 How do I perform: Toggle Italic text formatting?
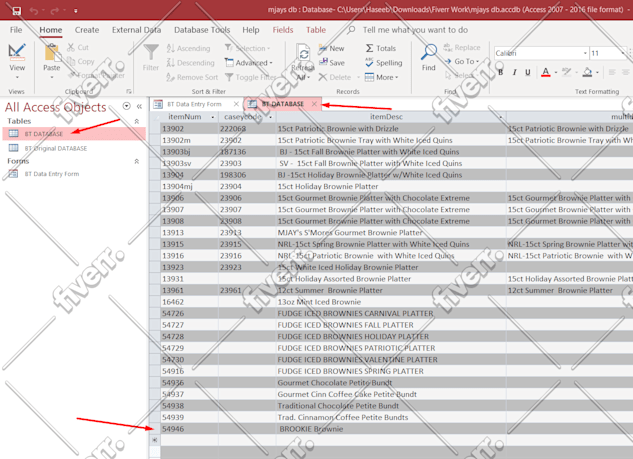pyautogui.click(x=514, y=72)
